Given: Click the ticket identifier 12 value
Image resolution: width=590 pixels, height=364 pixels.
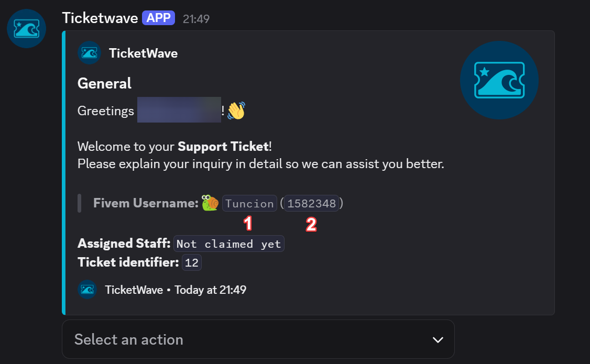Looking at the screenshot, I should point(192,262).
